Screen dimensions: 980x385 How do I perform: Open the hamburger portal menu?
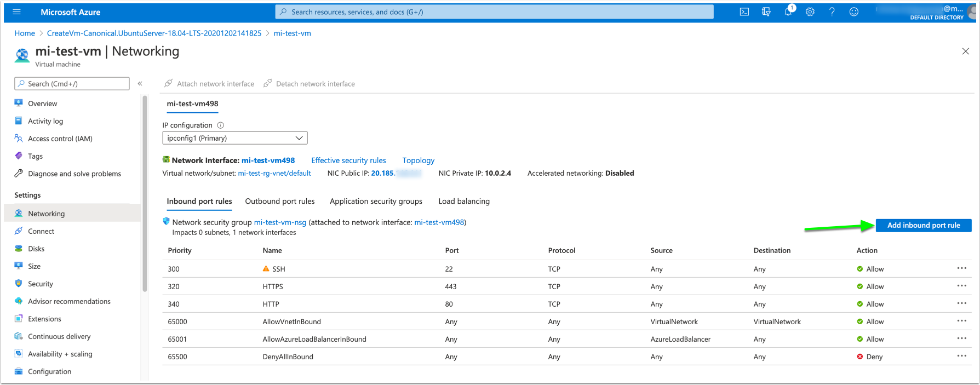[x=16, y=12]
